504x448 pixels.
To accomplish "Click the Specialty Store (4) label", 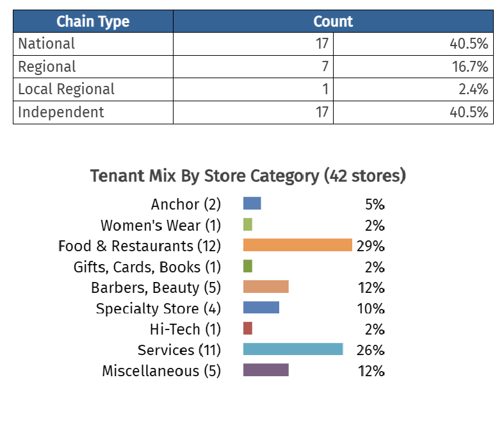I will click(158, 308).
